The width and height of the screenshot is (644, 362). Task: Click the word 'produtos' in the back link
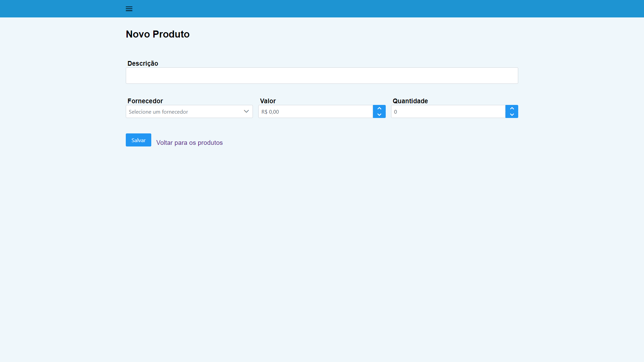pyautogui.click(x=210, y=143)
